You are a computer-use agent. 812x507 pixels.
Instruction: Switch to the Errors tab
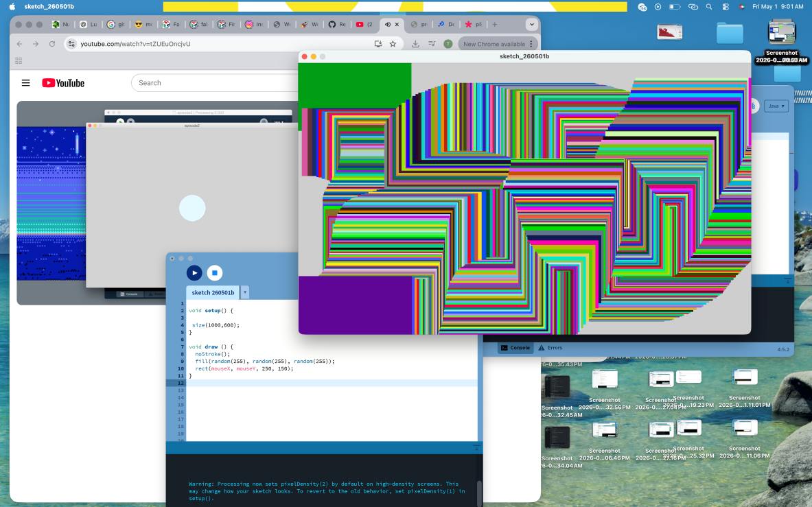pos(550,348)
